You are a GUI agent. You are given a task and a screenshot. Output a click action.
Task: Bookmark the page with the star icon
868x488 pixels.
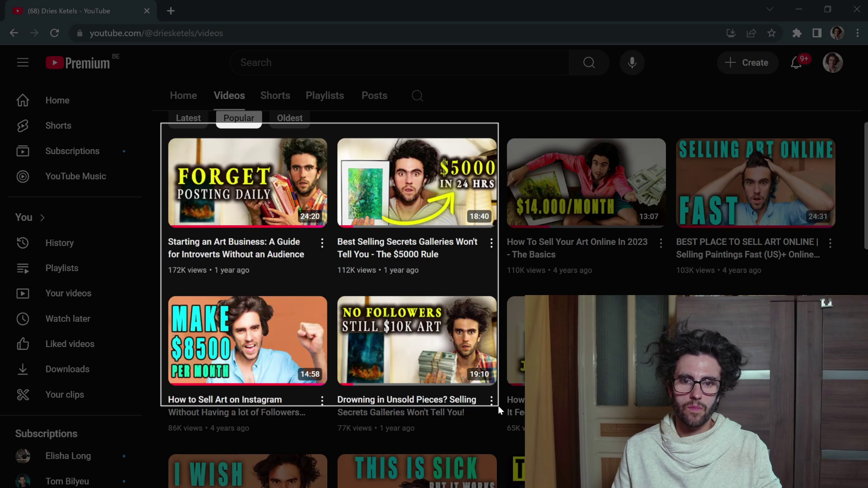pos(772,33)
